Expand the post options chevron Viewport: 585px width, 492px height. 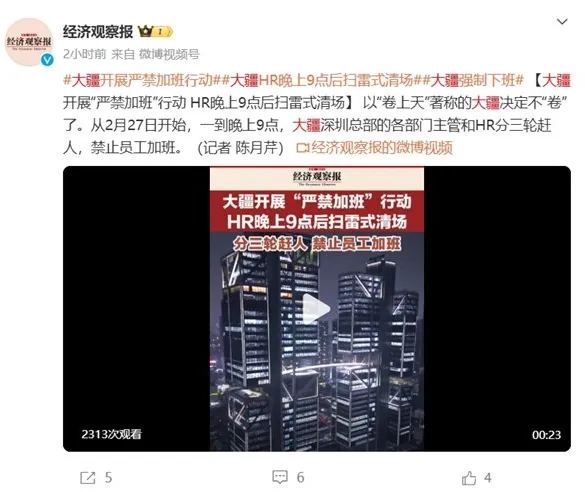(x=562, y=22)
